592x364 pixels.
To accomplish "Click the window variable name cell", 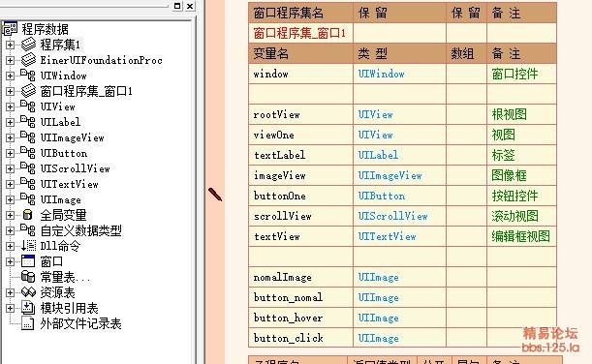I will 301,74.
